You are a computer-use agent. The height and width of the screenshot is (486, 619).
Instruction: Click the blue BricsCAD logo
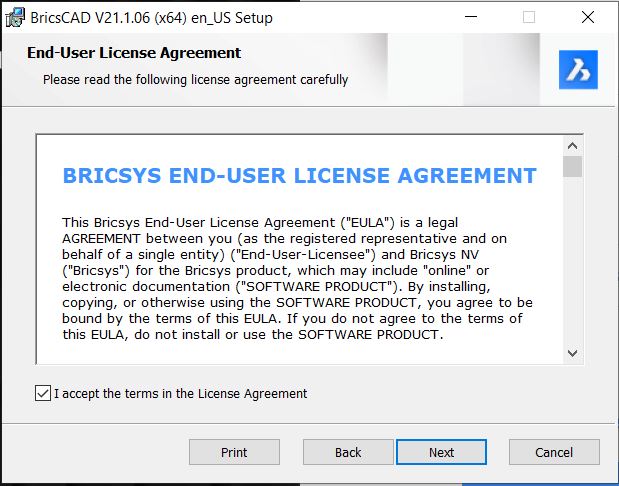click(x=578, y=69)
